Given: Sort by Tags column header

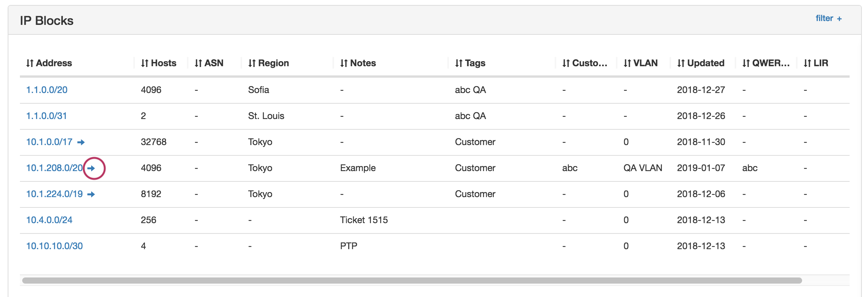Looking at the screenshot, I should click(x=470, y=63).
